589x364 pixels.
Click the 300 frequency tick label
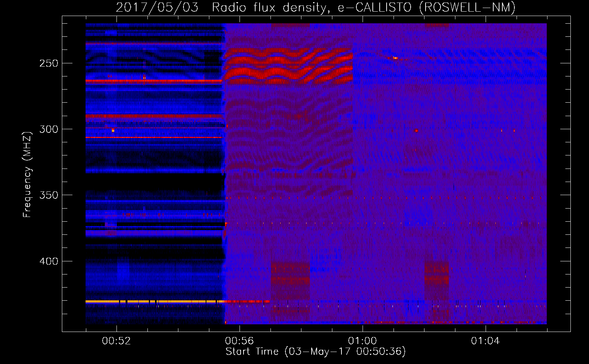coord(48,129)
